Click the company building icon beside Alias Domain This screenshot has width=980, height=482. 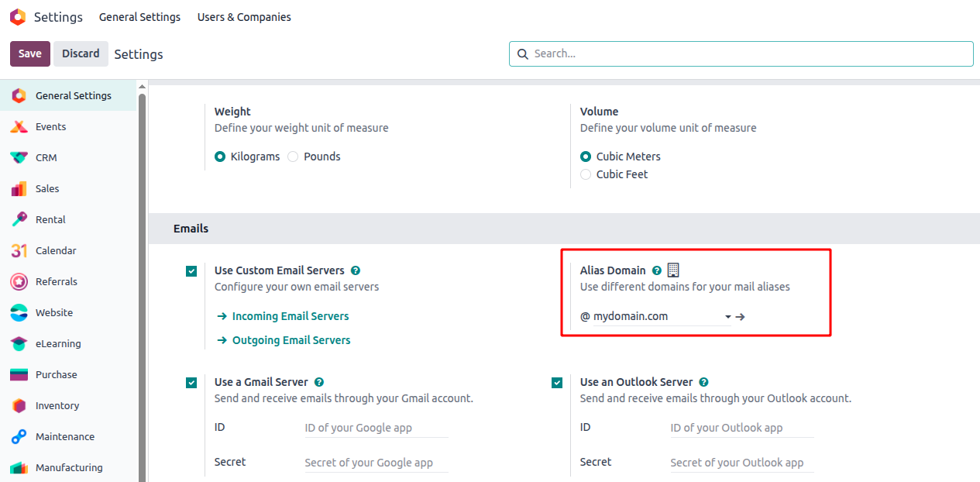673,270
